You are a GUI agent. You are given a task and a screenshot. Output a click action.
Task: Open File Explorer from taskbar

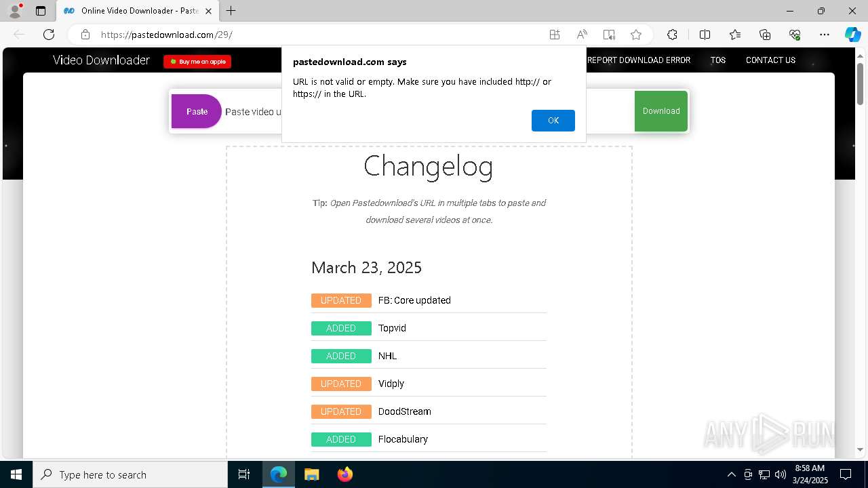(x=311, y=474)
